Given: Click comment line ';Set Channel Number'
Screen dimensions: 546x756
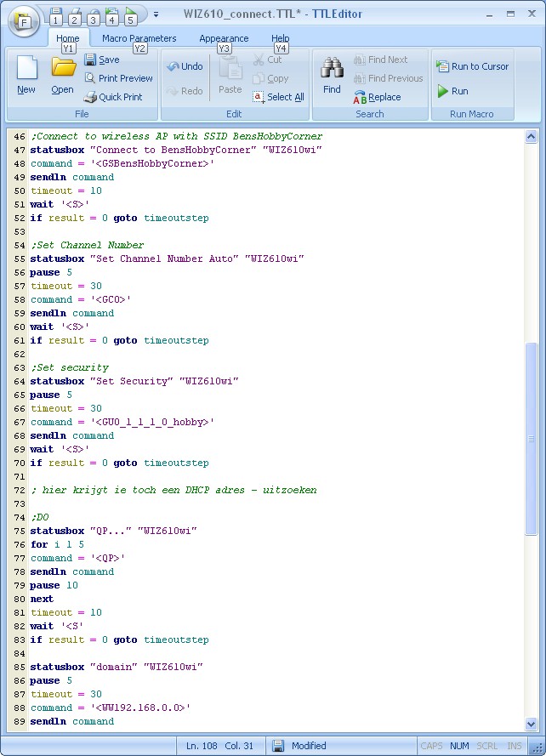Looking at the screenshot, I should [x=88, y=245].
